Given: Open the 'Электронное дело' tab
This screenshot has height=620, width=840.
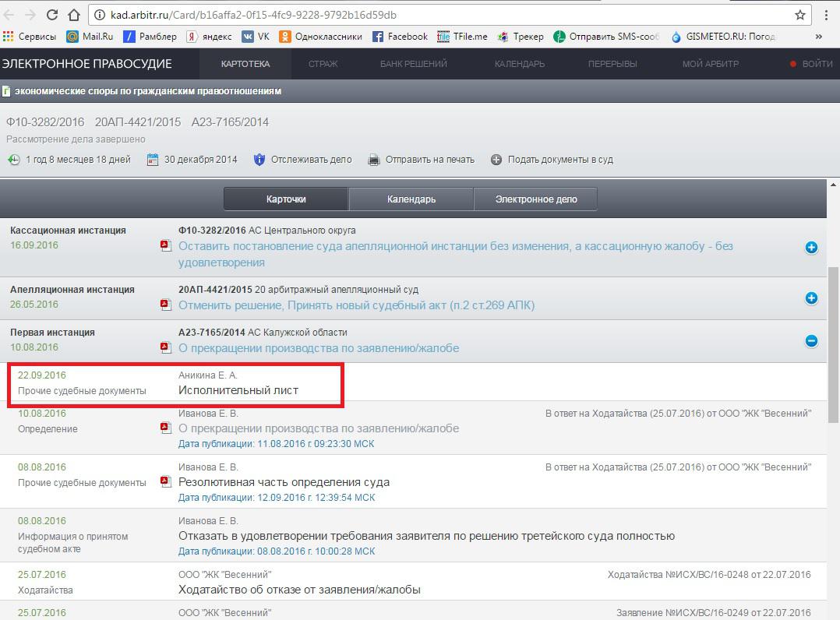Looking at the screenshot, I should [x=536, y=199].
